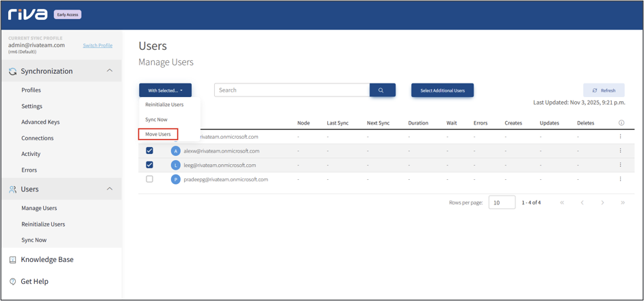Choose Reinitialize Users from dropdown menu
This screenshot has width=644, height=301.
coord(164,105)
